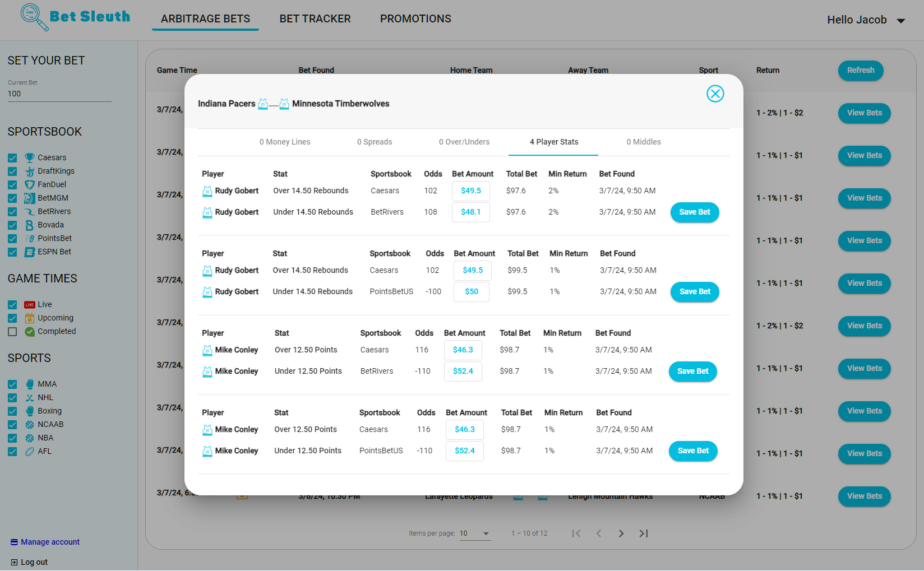Switch to the 0 Over/Unders tab
Screen dimensions: 924x571
tap(464, 142)
